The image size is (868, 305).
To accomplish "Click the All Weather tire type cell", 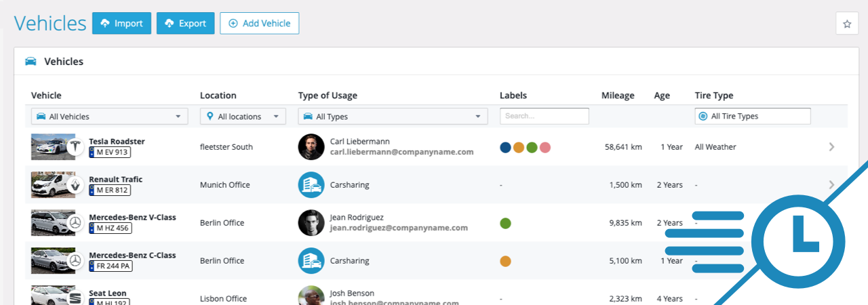I will coord(715,147).
